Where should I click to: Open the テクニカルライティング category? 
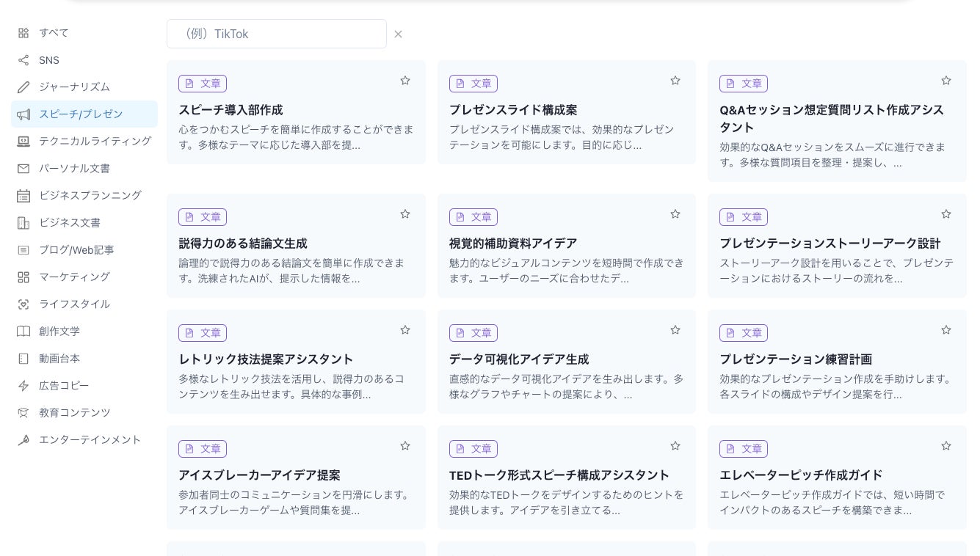coord(95,141)
